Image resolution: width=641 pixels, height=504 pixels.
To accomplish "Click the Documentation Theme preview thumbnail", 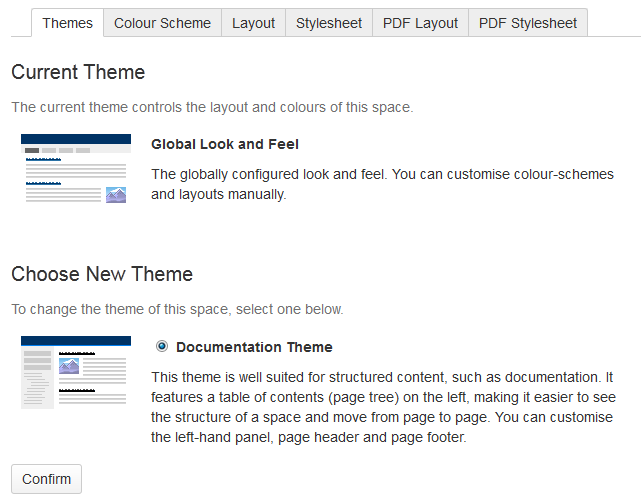I will (76, 372).
